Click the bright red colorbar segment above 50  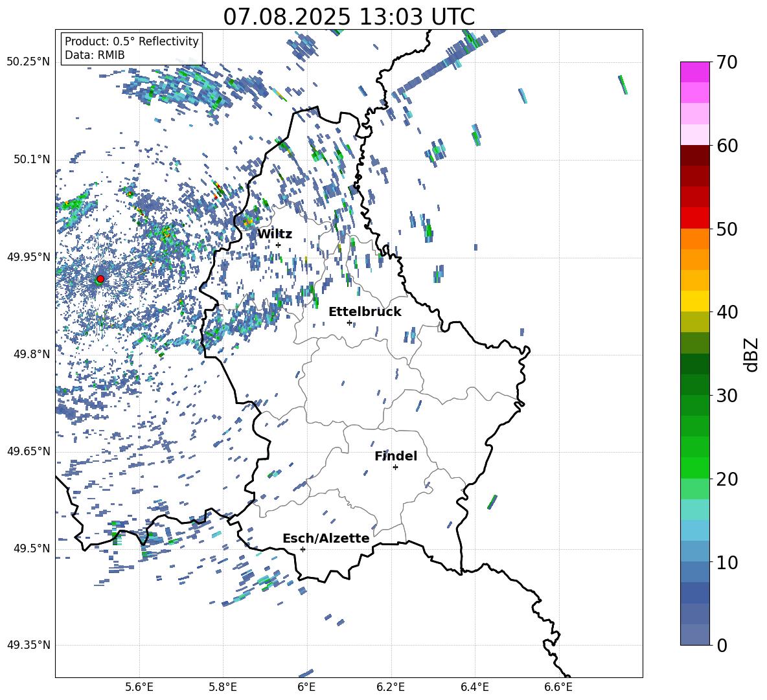[695, 218]
